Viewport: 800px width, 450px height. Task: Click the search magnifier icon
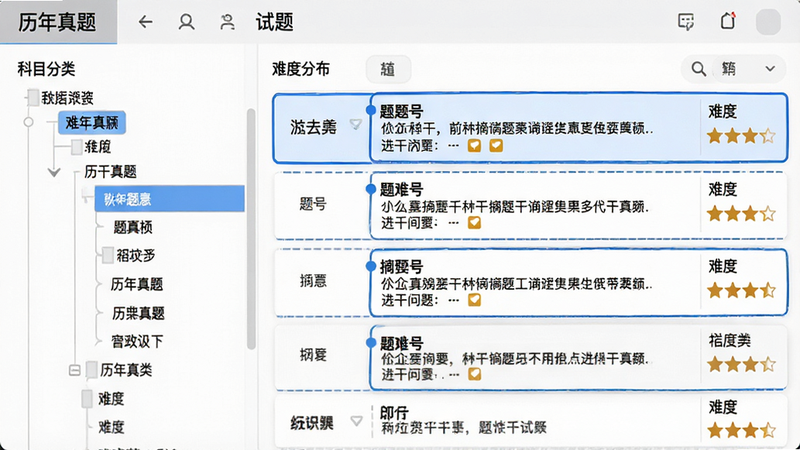(698, 69)
